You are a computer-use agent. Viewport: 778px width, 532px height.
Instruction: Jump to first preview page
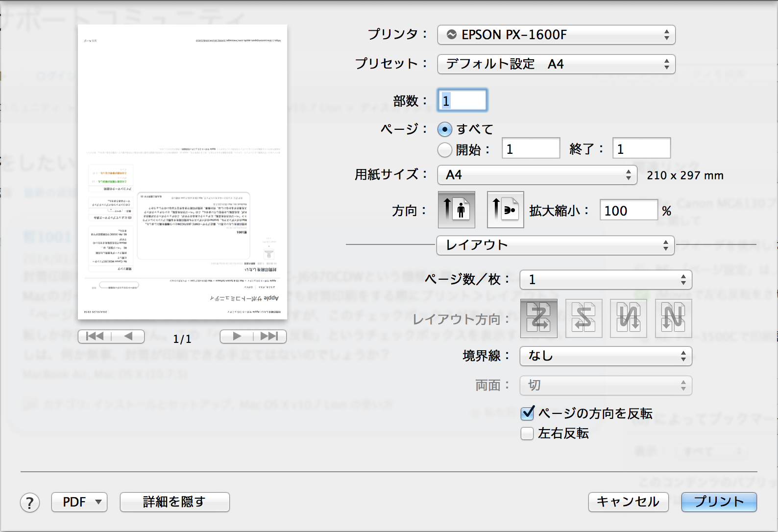pos(95,337)
